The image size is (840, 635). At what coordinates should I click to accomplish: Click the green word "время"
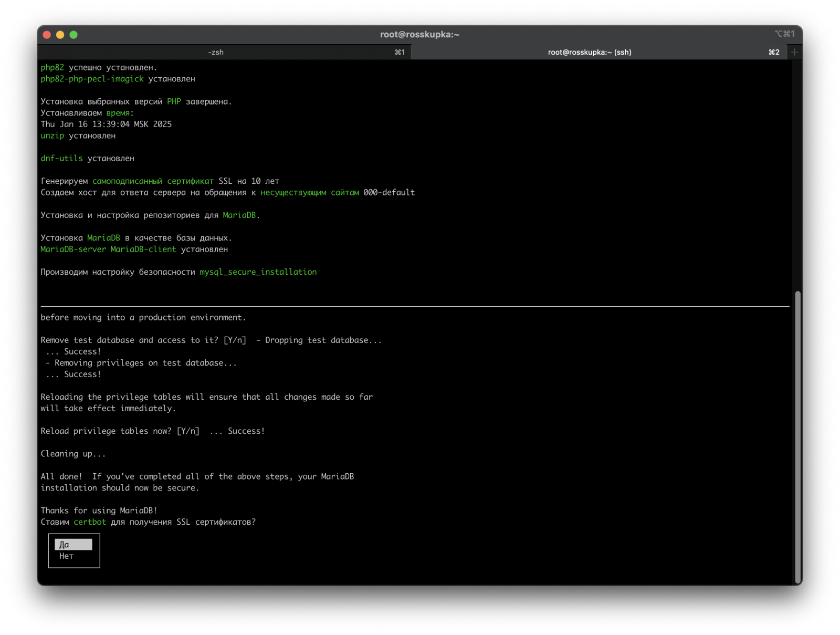click(118, 113)
